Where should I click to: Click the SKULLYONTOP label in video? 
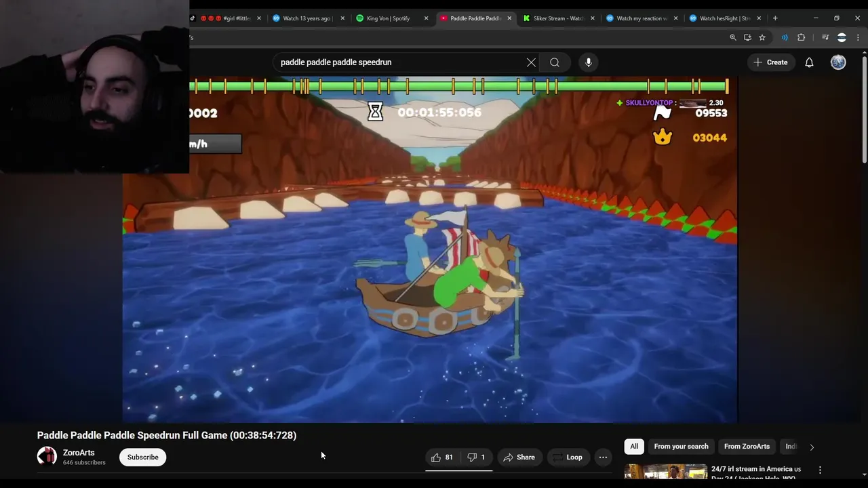pyautogui.click(x=649, y=103)
